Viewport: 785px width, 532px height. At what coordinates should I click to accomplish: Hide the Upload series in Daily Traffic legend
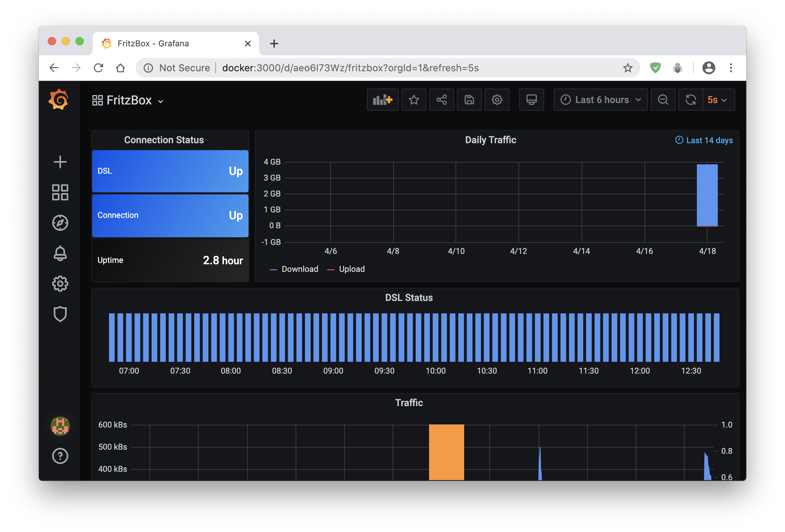tap(352, 269)
